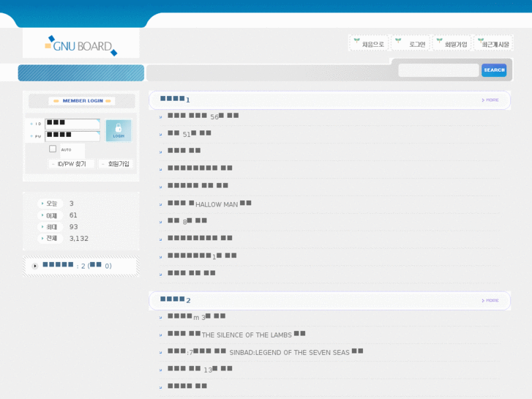Open the post containing m 3
Image resolution: width=532 pixels, height=399 pixels.
[x=196, y=317]
